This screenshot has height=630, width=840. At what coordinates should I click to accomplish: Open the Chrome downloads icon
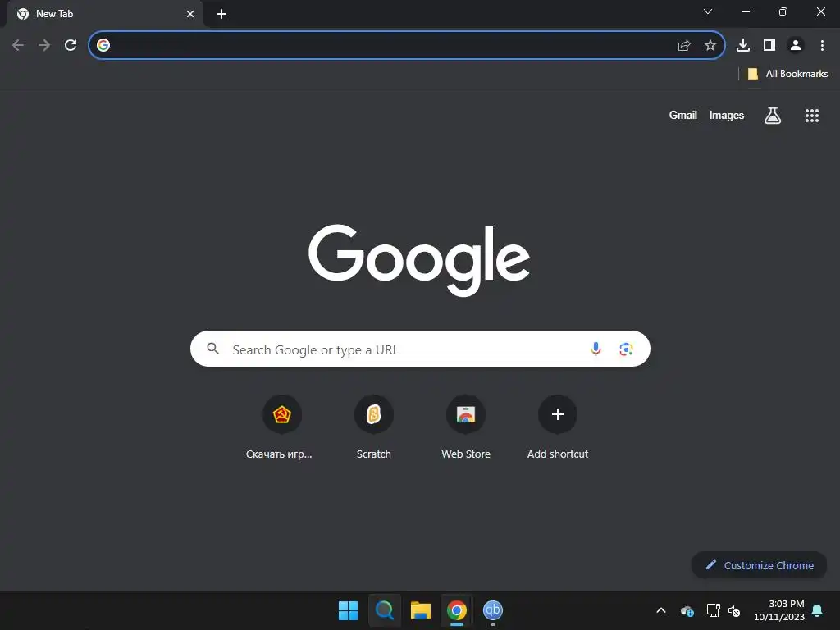743,46
